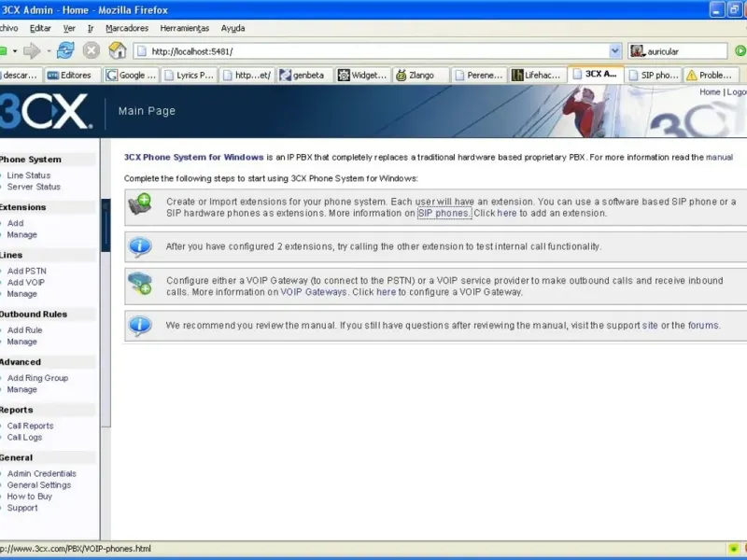Open Server Status in the sidebar
Image resolution: width=747 pixels, height=560 pixels.
click(34, 187)
